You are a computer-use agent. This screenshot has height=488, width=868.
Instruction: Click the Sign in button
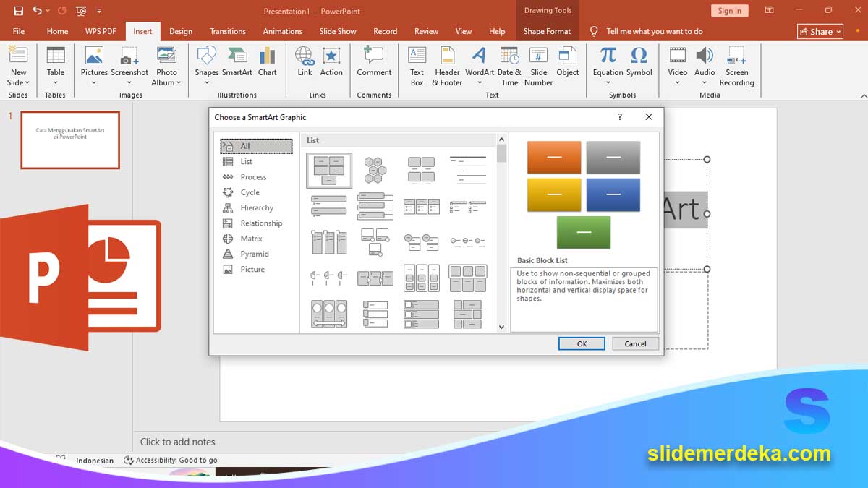point(730,11)
